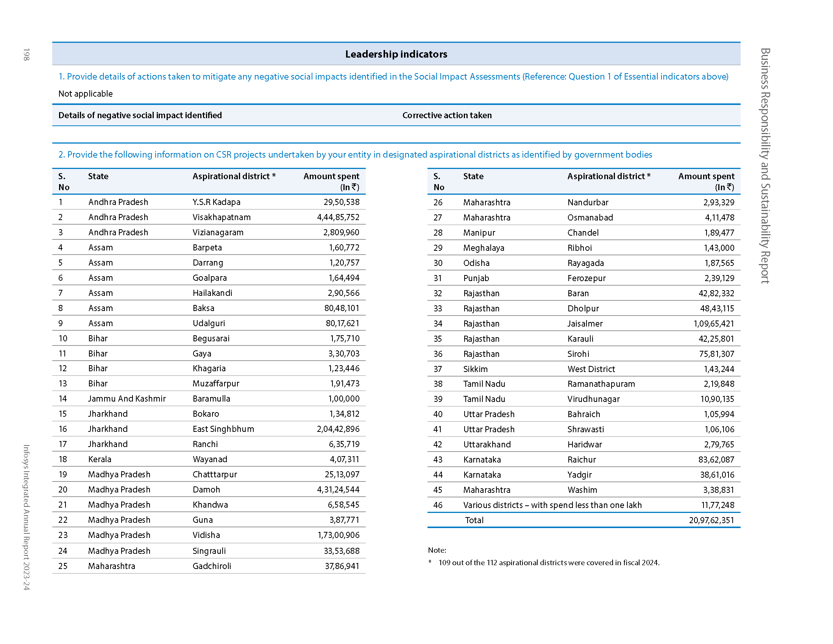Image resolution: width=833 pixels, height=644 pixels.
Task: Select the Various districts row text
Action: coord(552,505)
